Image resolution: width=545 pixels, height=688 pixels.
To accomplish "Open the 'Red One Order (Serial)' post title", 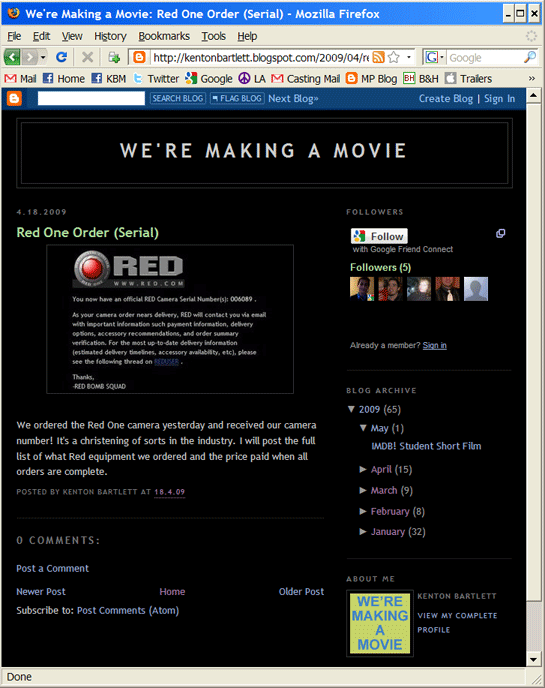I will click(x=87, y=233).
